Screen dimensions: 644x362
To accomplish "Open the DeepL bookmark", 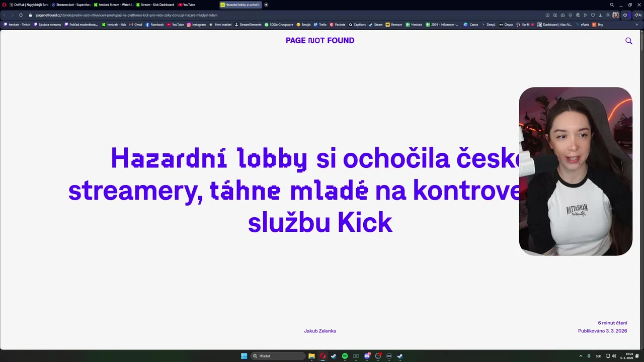I will 488,25.
